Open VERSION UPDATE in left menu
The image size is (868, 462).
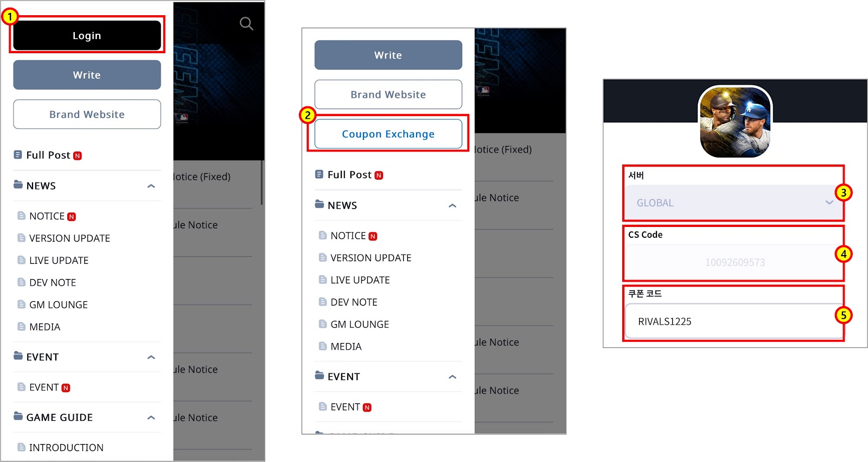click(x=69, y=238)
